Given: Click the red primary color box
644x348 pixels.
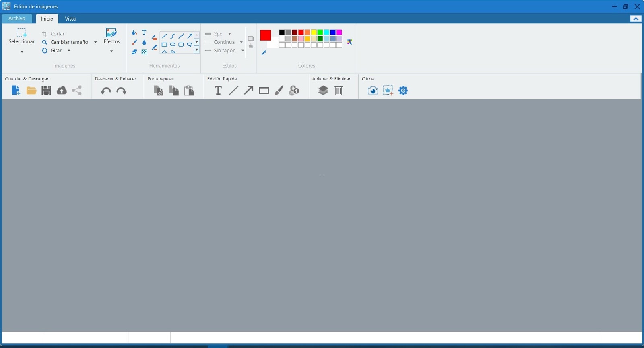Looking at the screenshot, I should tap(265, 35).
